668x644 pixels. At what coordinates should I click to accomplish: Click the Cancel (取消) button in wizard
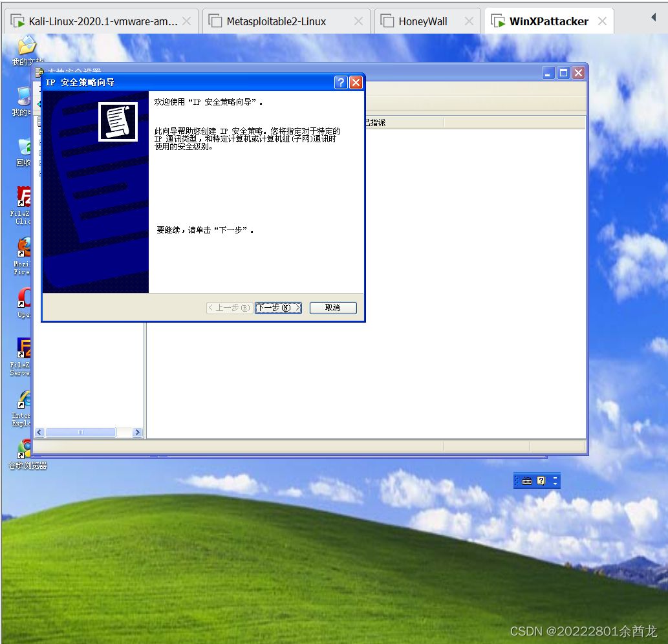[x=333, y=308]
